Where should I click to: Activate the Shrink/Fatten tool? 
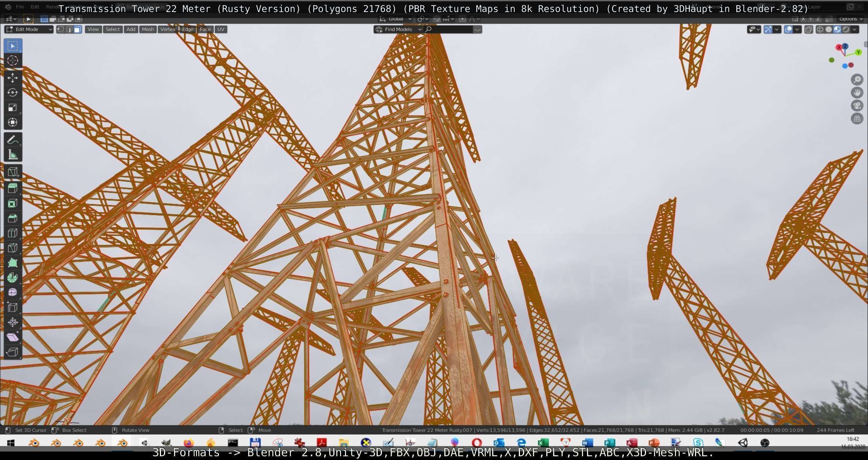(13, 322)
